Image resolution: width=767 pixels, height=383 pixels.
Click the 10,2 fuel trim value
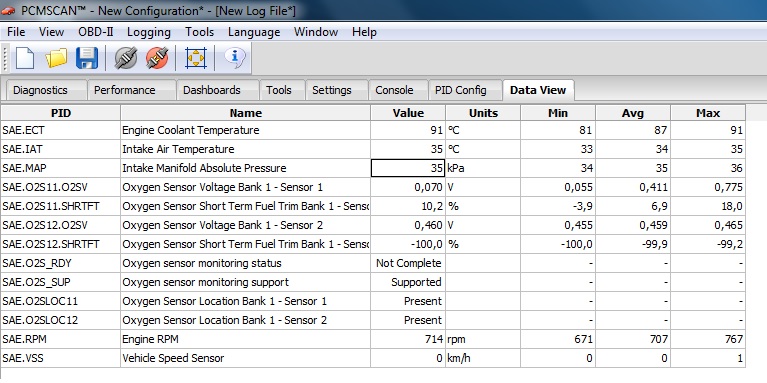coord(408,206)
